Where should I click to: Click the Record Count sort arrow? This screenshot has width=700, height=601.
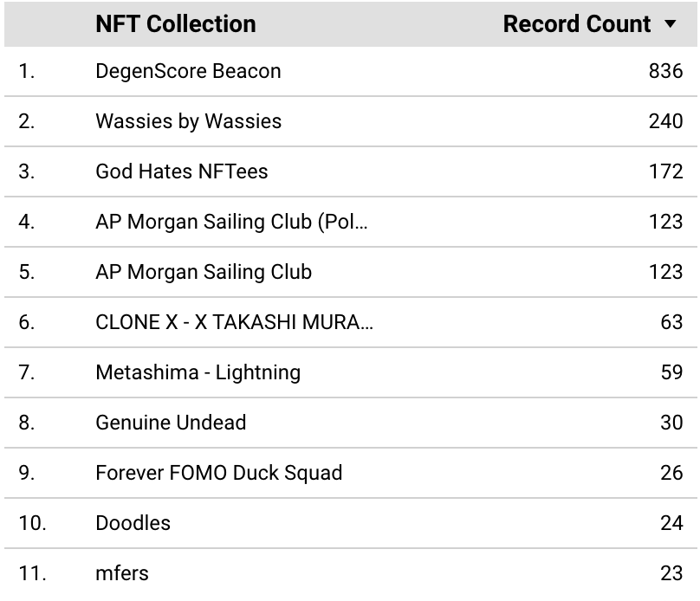(670, 23)
